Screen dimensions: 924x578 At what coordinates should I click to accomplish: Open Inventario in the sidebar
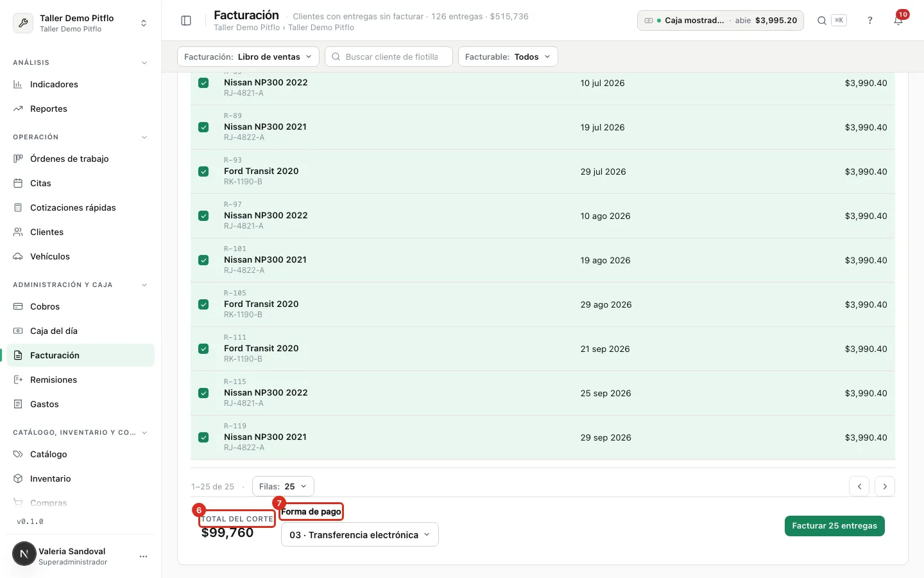[81, 478]
